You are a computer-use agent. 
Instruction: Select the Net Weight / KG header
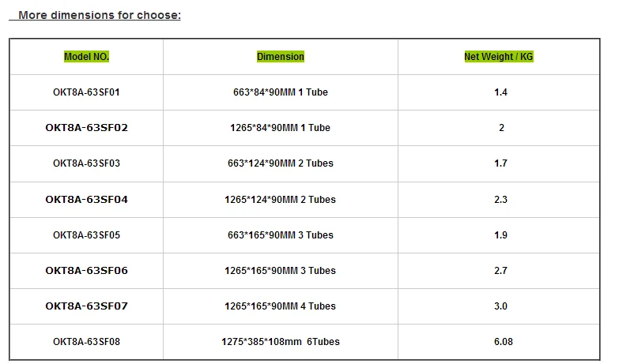tap(499, 57)
